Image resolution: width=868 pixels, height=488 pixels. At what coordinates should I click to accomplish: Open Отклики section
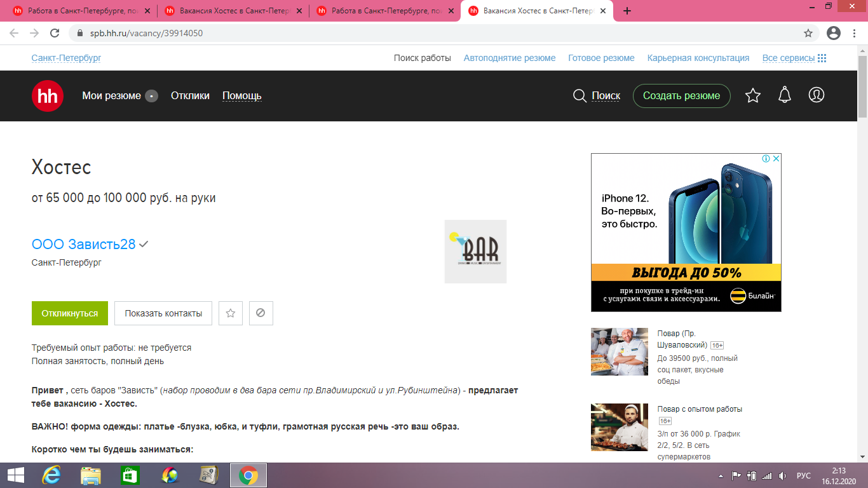click(x=190, y=96)
